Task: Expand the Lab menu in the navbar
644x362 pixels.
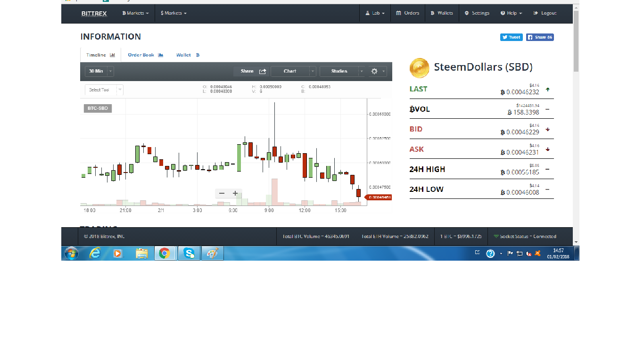Action: [375, 13]
